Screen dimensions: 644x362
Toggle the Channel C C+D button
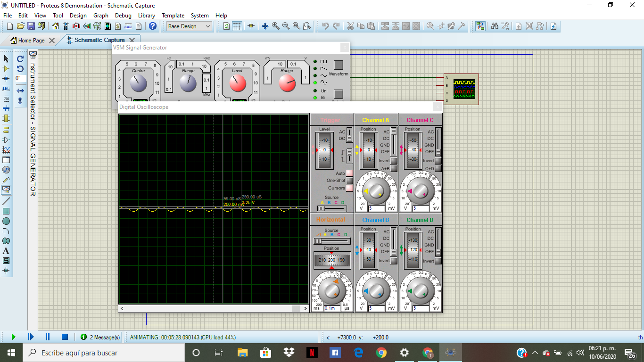pyautogui.click(x=438, y=168)
